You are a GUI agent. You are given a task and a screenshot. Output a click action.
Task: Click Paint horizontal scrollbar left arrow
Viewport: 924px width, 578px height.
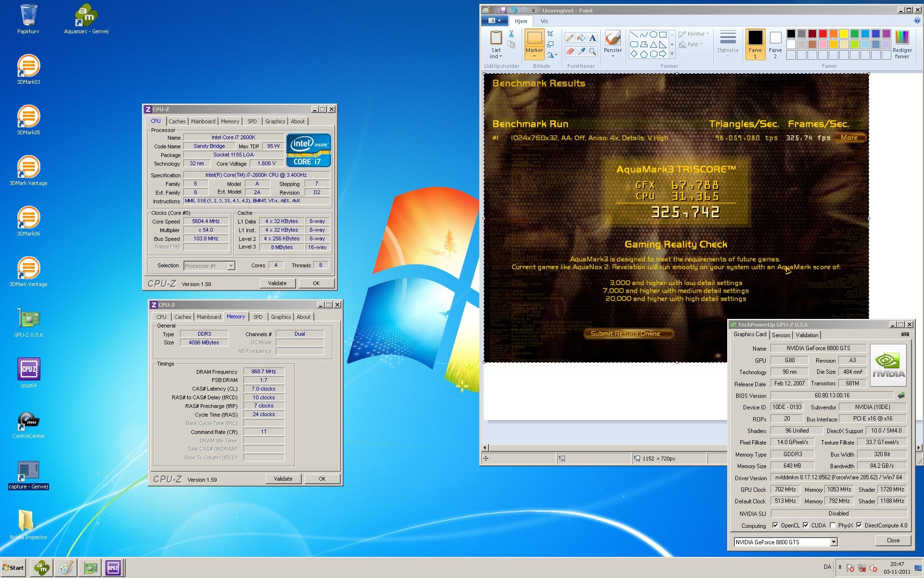485,447
